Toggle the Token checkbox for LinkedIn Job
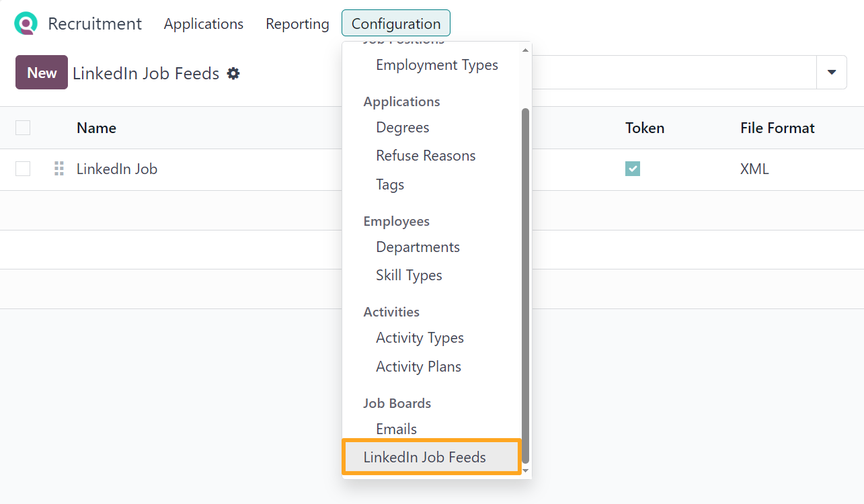 pyautogui.click(x=632, y=169)
